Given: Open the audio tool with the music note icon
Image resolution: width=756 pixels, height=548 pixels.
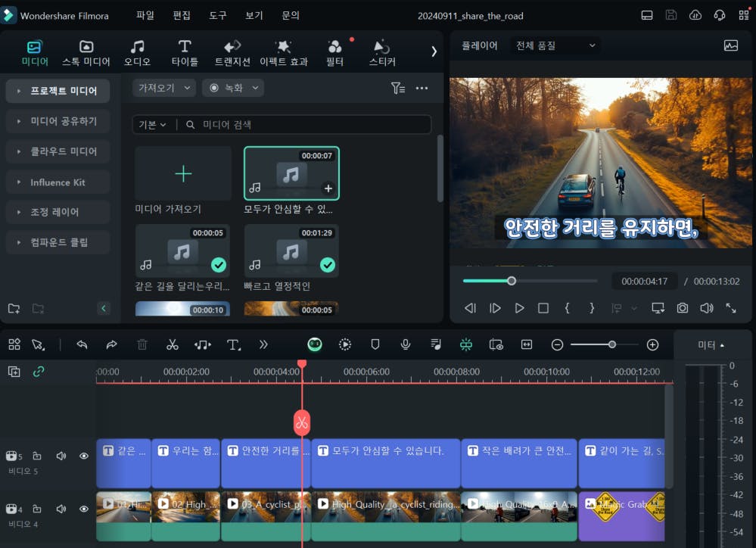Looking at the screenshot, I should tap(202, 344).
